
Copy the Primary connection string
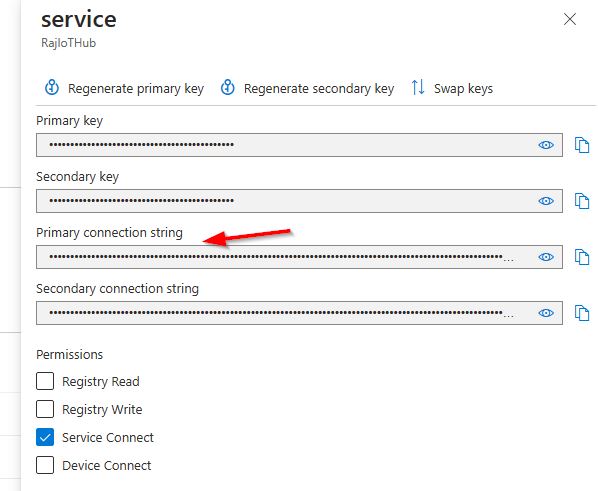[x=582, y=257]
